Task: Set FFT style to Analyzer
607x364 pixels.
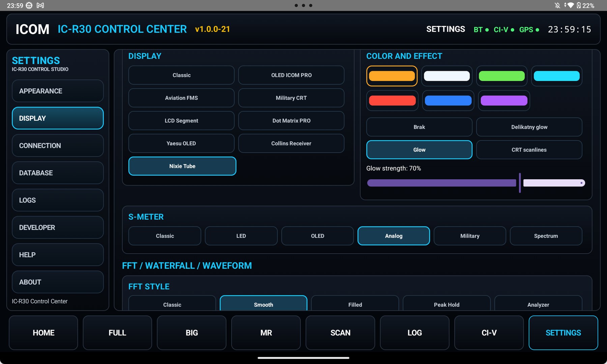Action: pyautogui.click(x=538, y=304)
